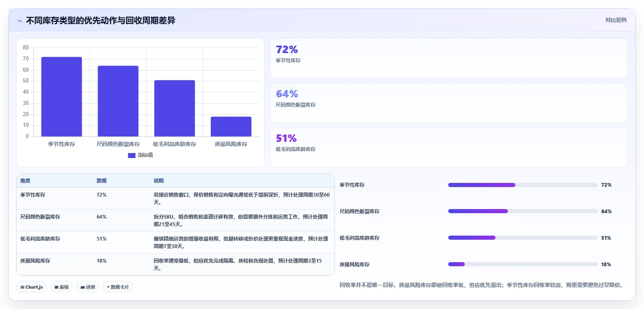Click the 80 tick on the chart y-axis
The image size is (644, 309).
[x=26, y=48]
